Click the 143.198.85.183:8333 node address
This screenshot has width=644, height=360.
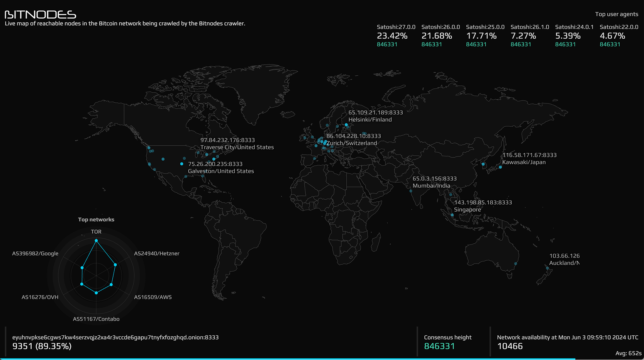tap(483, 202)
